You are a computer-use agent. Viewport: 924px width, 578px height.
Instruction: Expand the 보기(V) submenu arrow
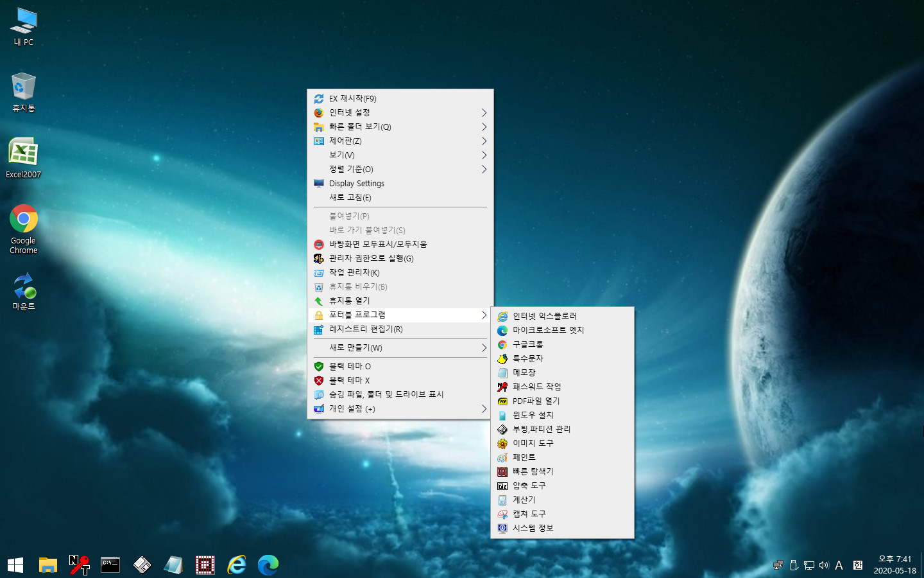(484, 155)
